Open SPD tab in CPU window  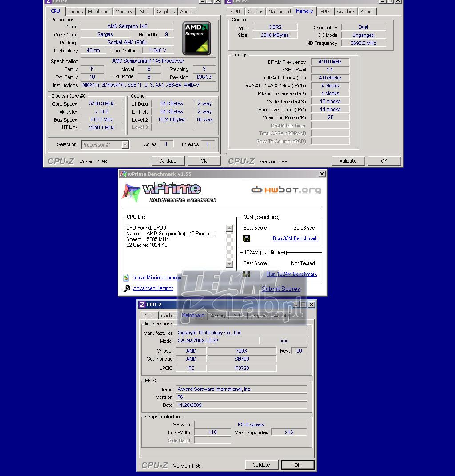[144, 12]
